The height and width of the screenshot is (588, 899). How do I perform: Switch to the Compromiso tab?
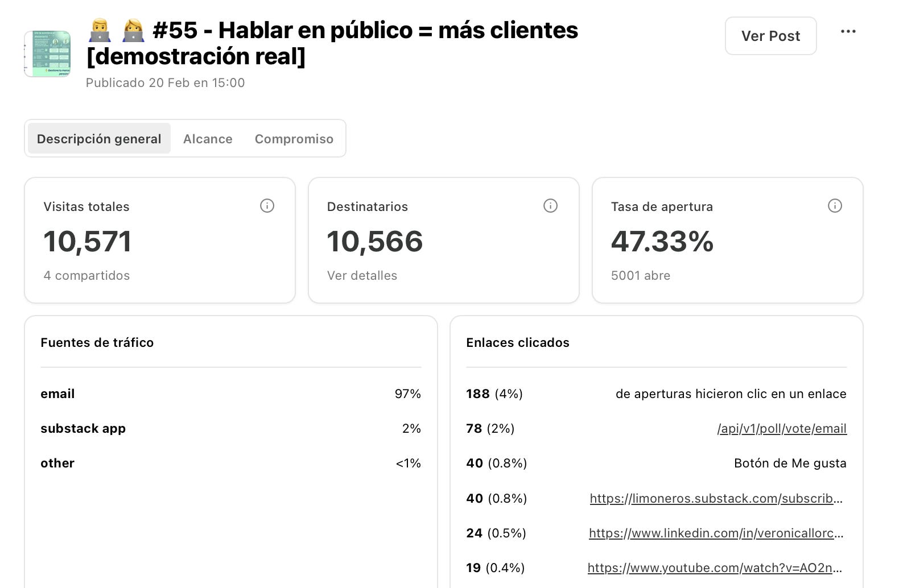(294, 139)
